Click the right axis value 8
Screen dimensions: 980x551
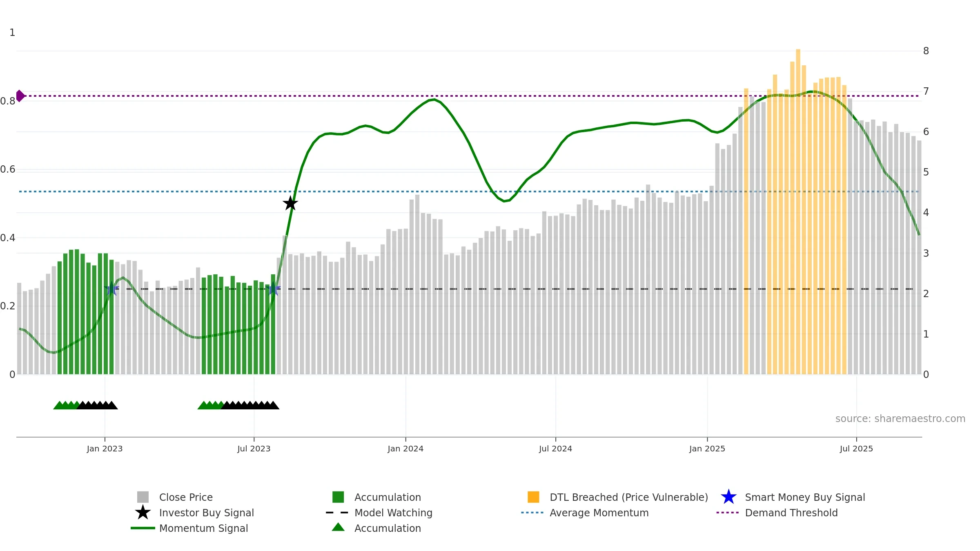pos(926,51)
